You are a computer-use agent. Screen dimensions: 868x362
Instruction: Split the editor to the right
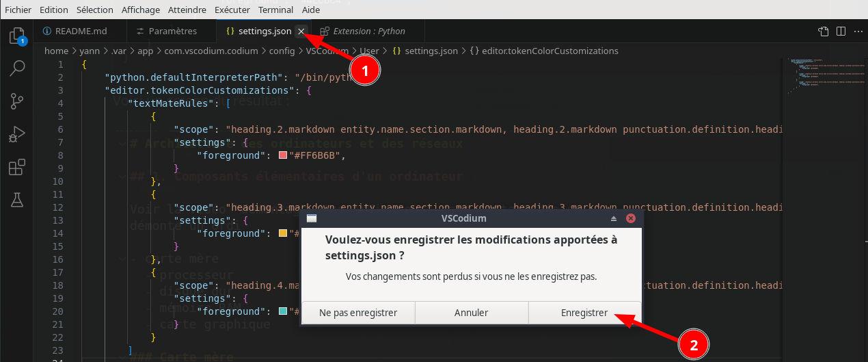point(840,31)
